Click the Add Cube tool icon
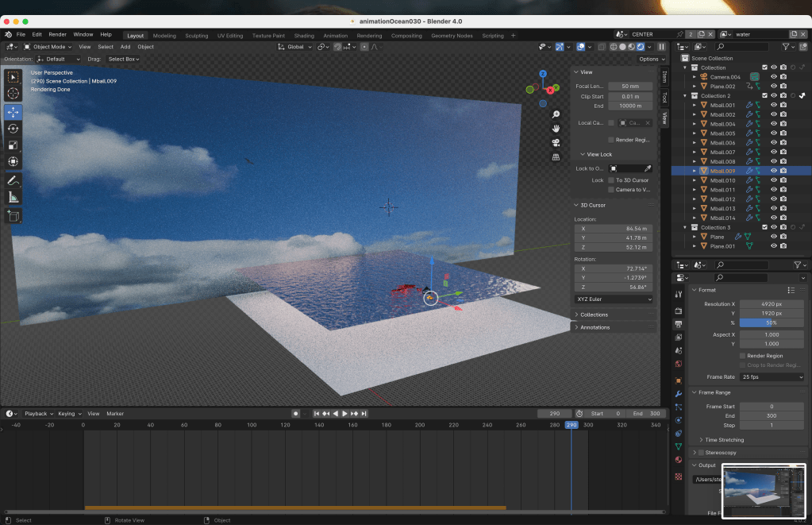812x525 pixels. click(13, 215)
